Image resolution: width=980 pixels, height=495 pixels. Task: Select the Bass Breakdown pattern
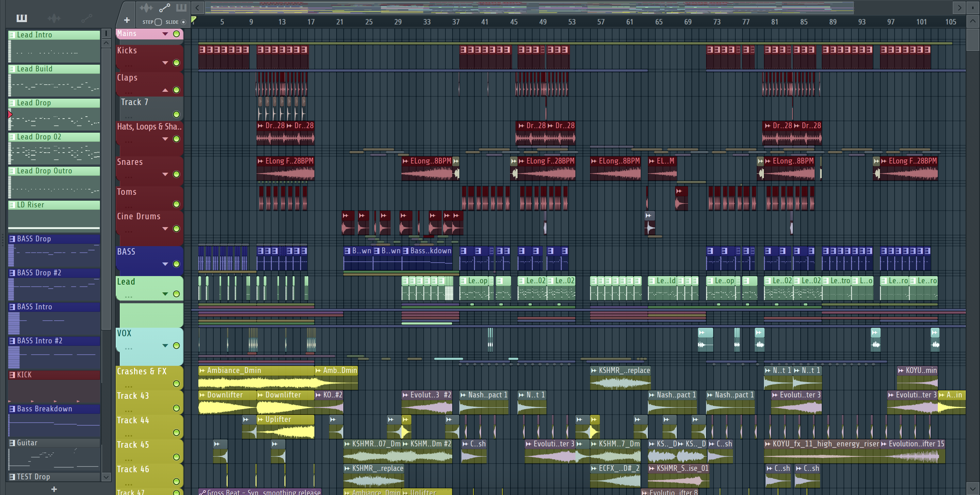pyautogui.click(x=54, y=421)
